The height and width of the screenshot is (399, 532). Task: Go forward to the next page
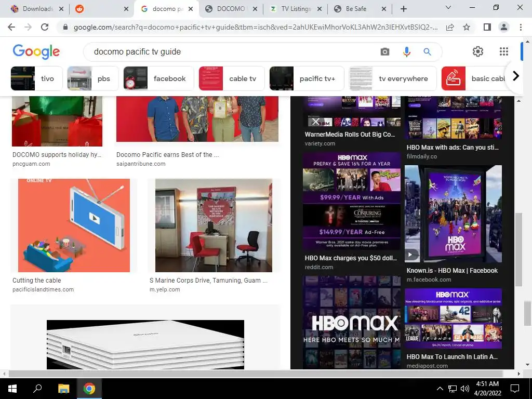click(x=28, y=27)
